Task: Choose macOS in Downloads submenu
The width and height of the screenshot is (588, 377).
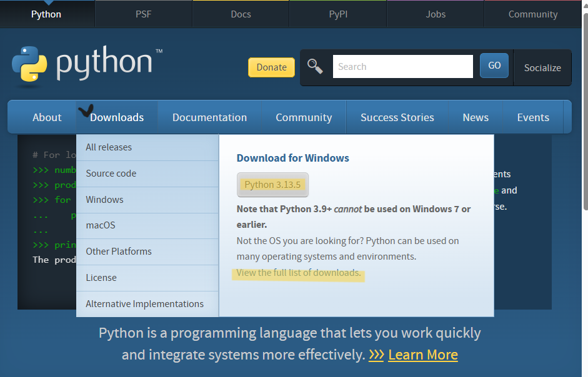Action: coord(147,225)
